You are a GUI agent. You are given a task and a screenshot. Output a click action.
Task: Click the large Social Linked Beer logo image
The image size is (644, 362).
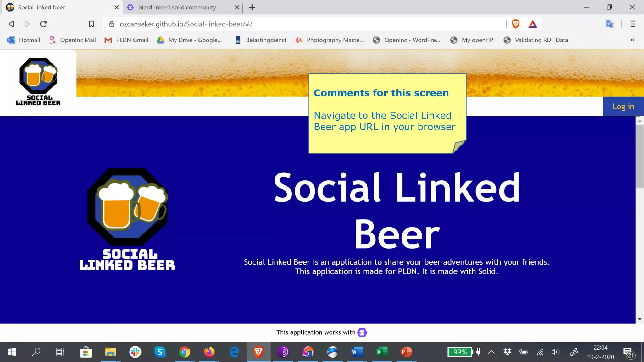[127, 219]
